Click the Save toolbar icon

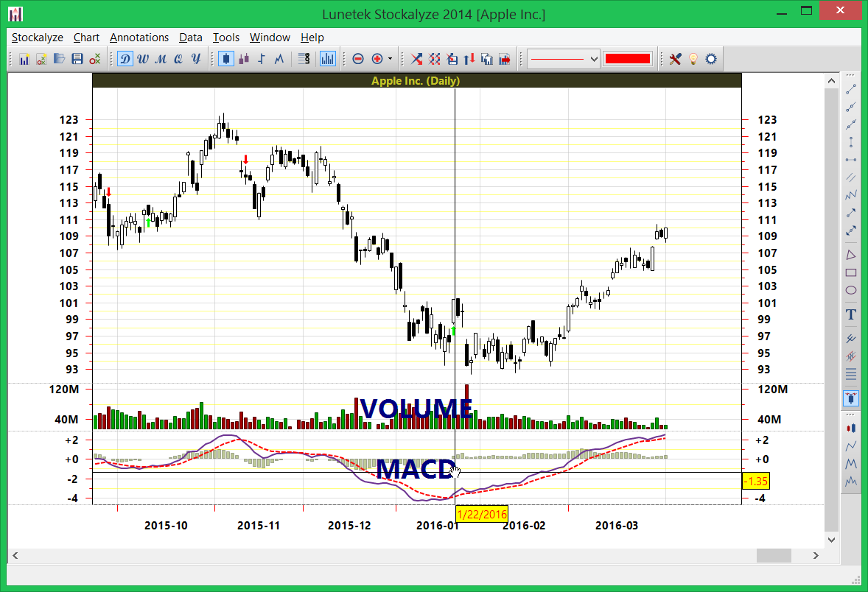pyautogui.click(x=77, y=58)
